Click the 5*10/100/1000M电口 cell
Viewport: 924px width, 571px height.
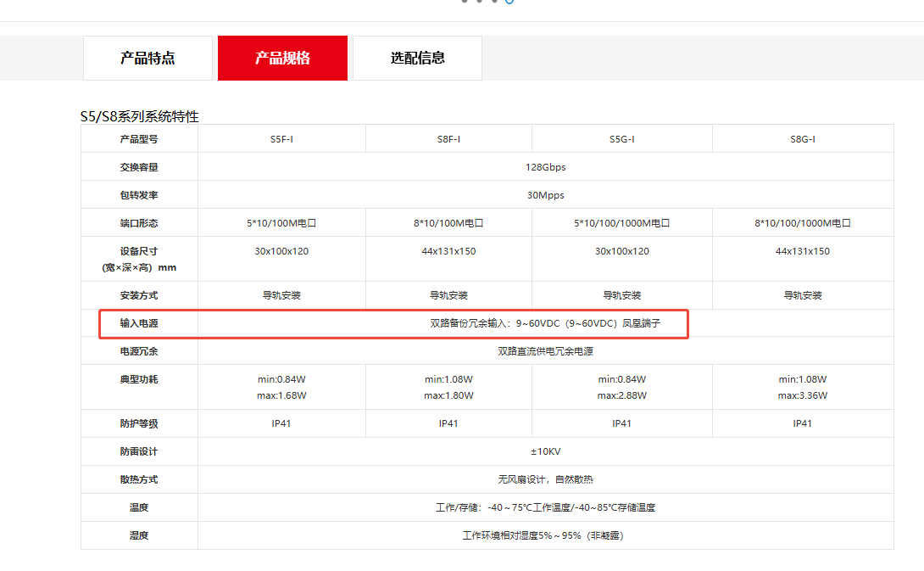pyautogui.click(x=621, y=223)
